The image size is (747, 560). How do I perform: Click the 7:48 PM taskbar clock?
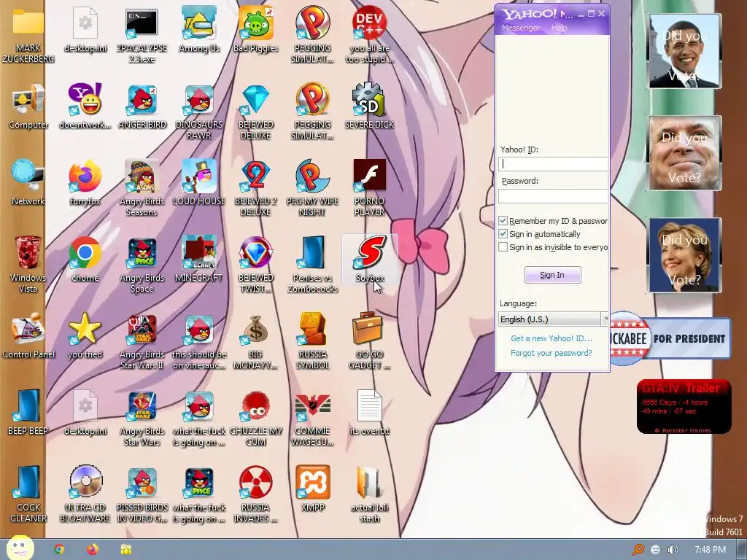(x=710, y=550)
